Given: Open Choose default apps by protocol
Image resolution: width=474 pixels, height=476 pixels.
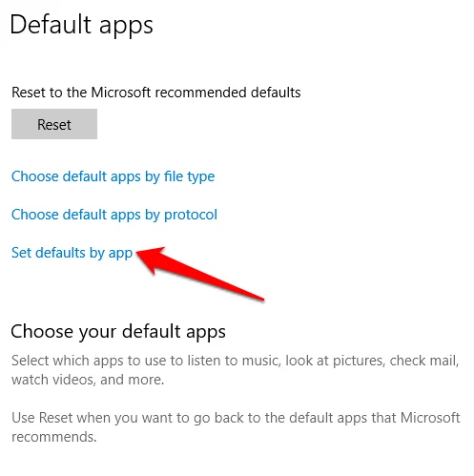Looking at the screenshot, I should (x=114, y=215).
